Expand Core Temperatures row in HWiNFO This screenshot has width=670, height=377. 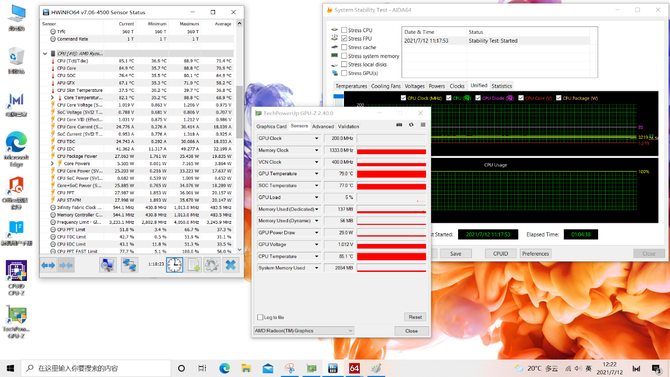coord(53,97)
